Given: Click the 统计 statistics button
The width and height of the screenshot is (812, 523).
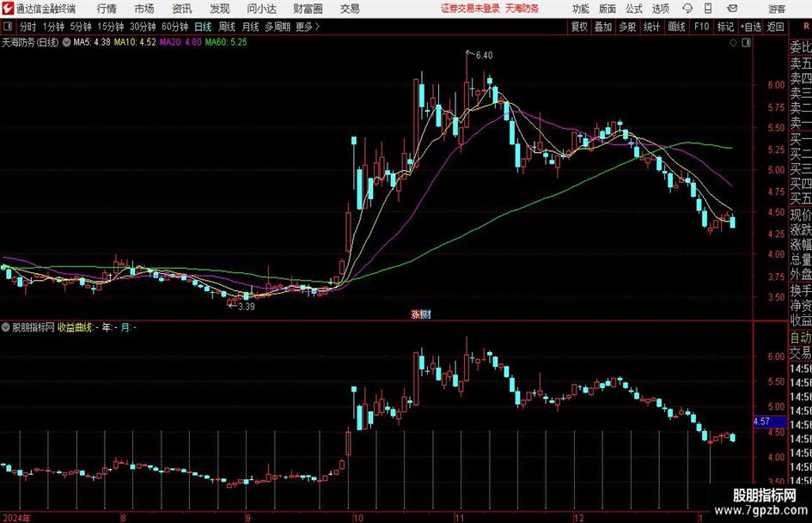Looking at the screenshot, I should click(x=651, y=27).
